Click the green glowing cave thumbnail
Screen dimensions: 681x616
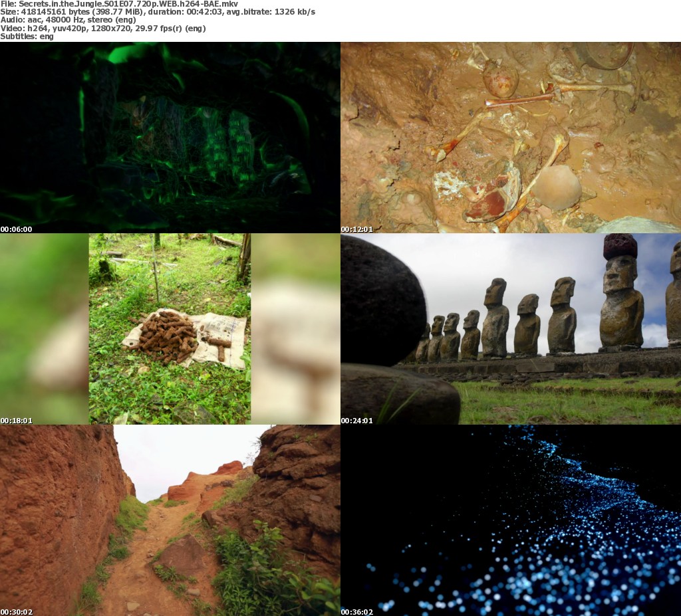point(170,138)
